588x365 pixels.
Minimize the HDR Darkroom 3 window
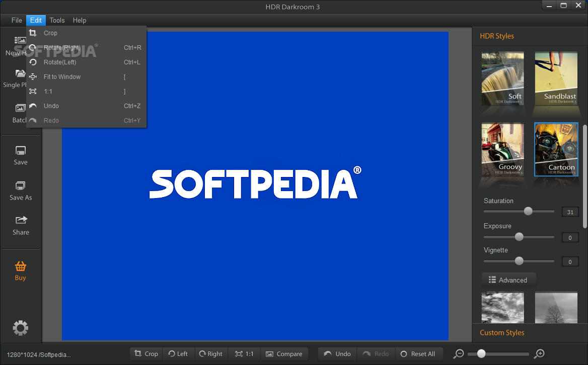coord(549,5)
